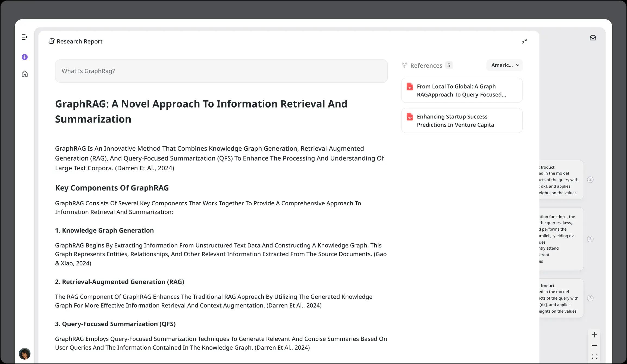
Task: Click the purple plus new item icon
Action: (x=25, y=57)
